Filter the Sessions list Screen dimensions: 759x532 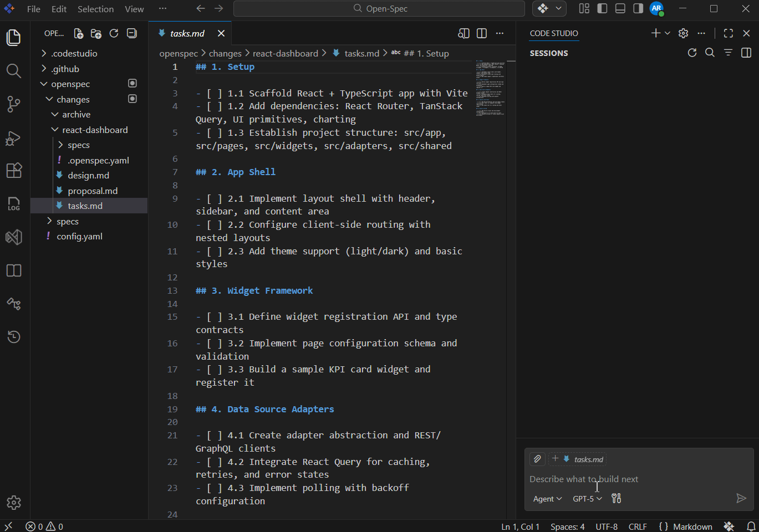(x=728, y=53)
